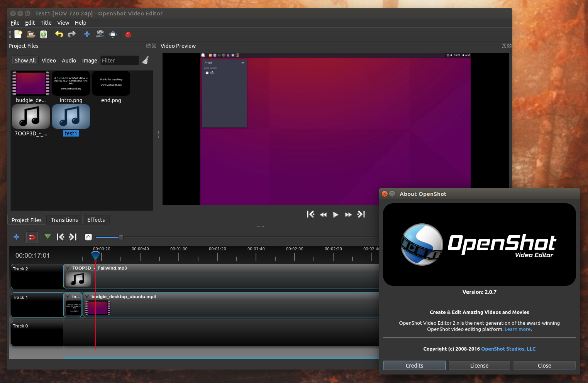Import files using the blue plus icon in the main toolbar
This screenshot has width=588, height=383.
click(x=87, y=34)
